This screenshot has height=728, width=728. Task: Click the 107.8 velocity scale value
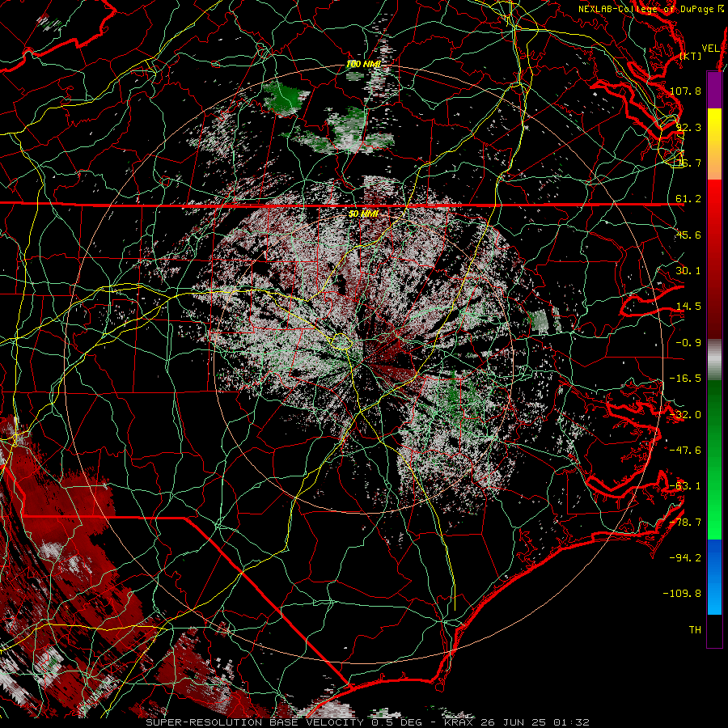685,91
